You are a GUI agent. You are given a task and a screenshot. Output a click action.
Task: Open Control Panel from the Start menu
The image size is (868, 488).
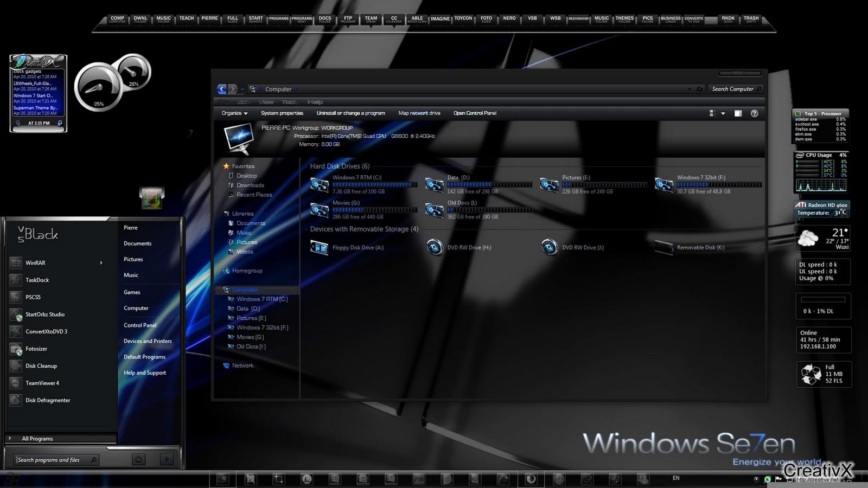click(x=140, y=325)
